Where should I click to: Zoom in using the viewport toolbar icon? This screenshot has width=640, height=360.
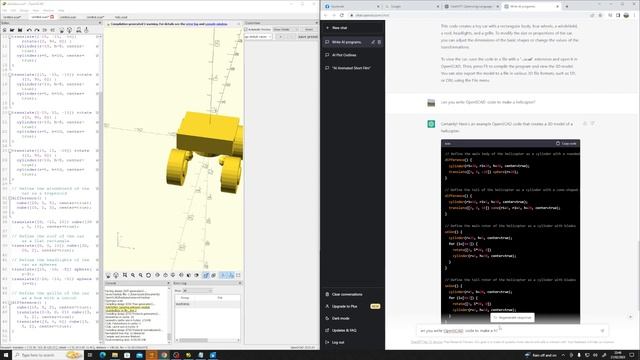(133, 276)
